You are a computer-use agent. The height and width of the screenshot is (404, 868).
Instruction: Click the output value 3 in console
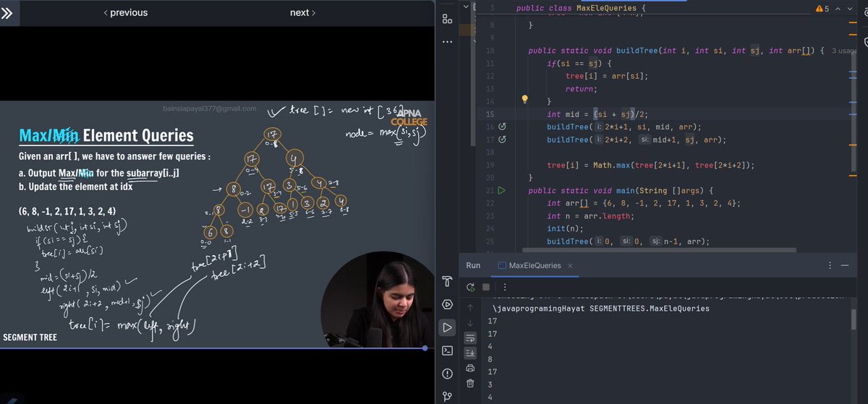pyautogui.click(x=491, y=384)
